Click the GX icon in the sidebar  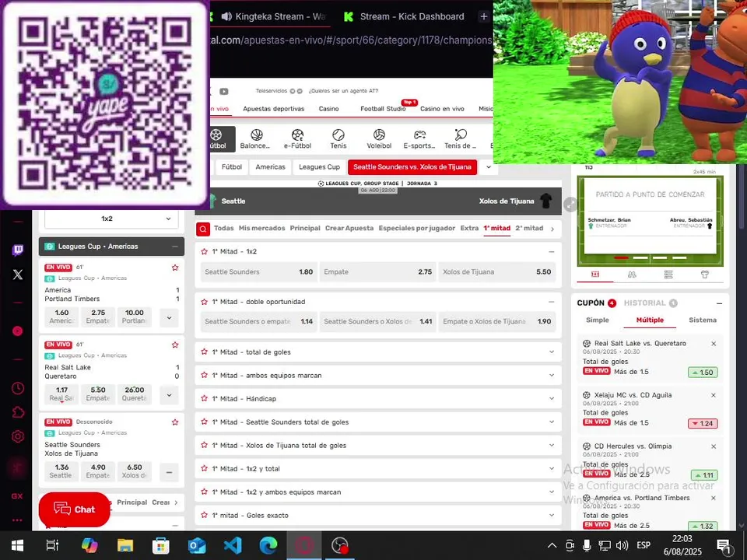pyautogui.click(x=17, y=495)
